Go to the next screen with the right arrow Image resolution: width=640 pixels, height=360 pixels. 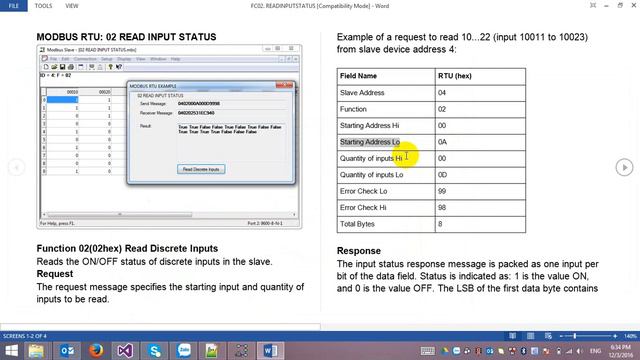(624, 167)
